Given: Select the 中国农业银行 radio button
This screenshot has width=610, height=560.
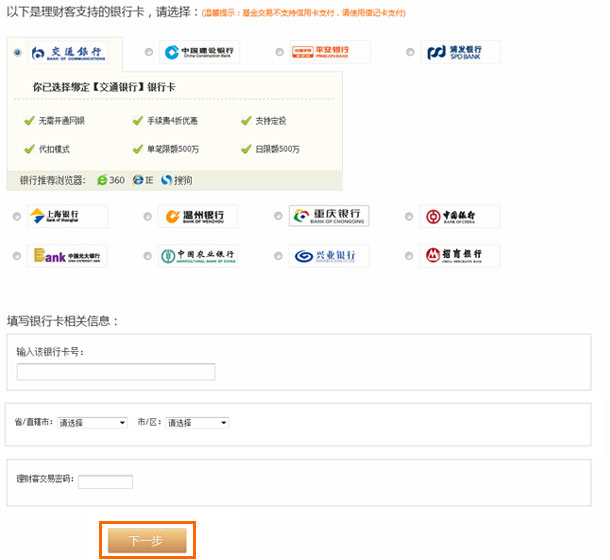Looking at the screenshot, I should (147, 256).
